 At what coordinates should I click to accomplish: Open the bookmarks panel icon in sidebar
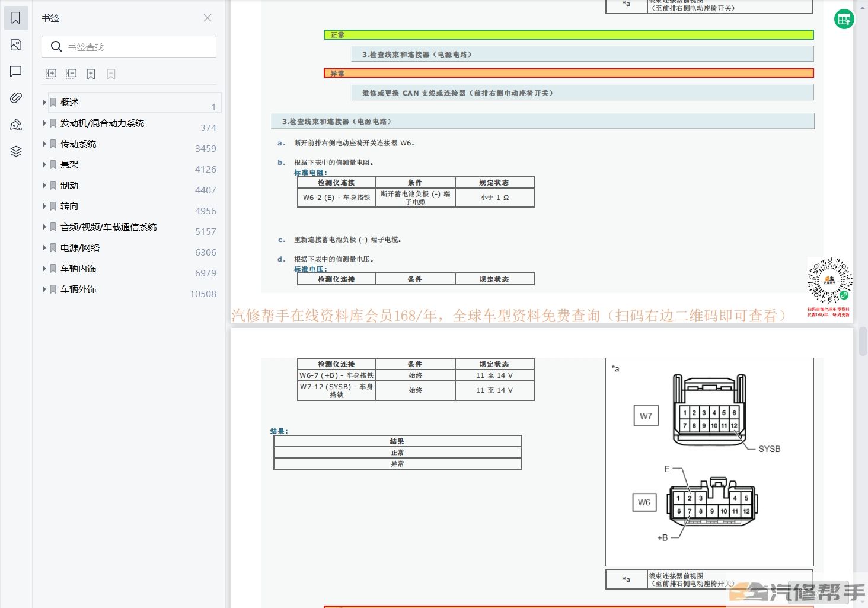tap(16, 18)
